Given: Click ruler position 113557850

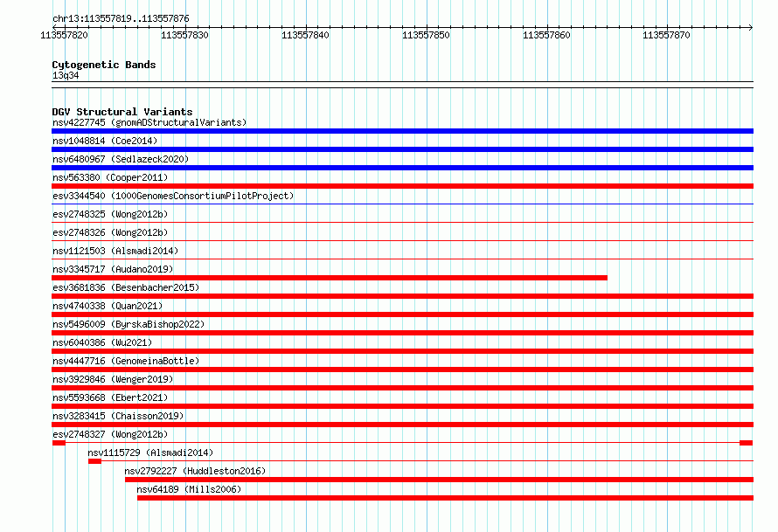Looking at the screenshot, I should pyautogui.click(x=426, y=35).
